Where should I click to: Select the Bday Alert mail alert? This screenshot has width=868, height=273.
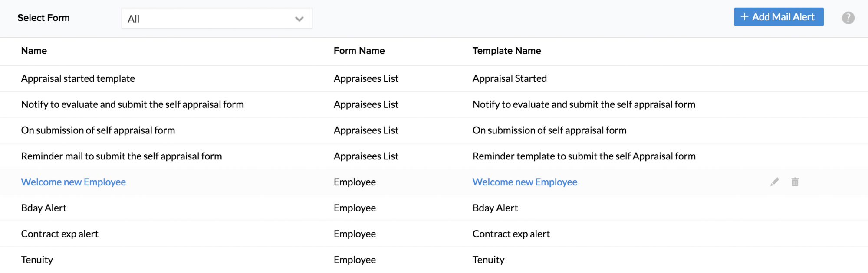[x=44, y=208]
